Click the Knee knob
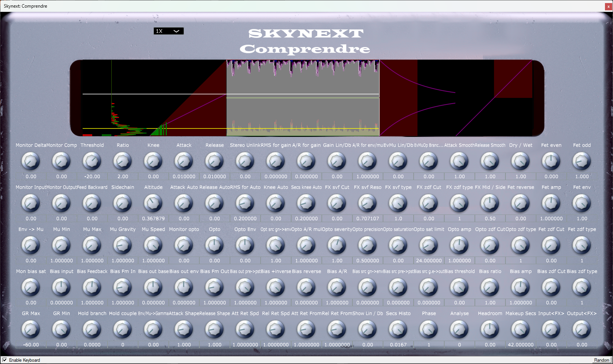 [153, 161]
